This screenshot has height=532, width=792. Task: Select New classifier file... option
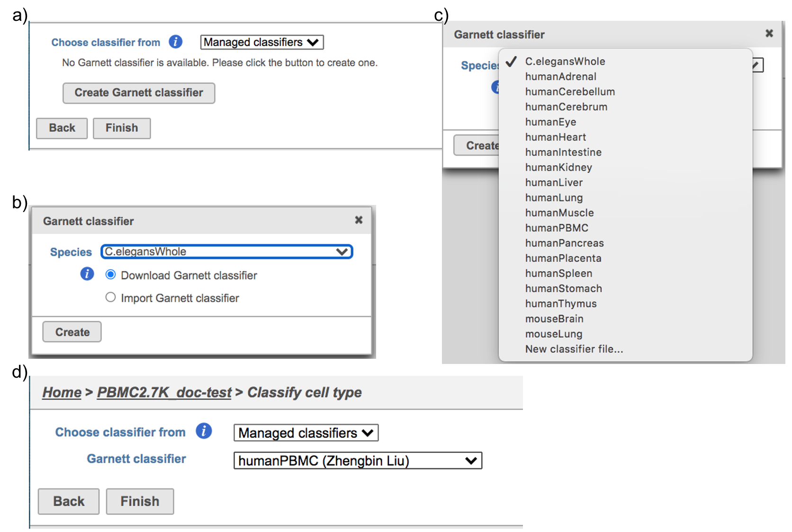click(574, 349)
